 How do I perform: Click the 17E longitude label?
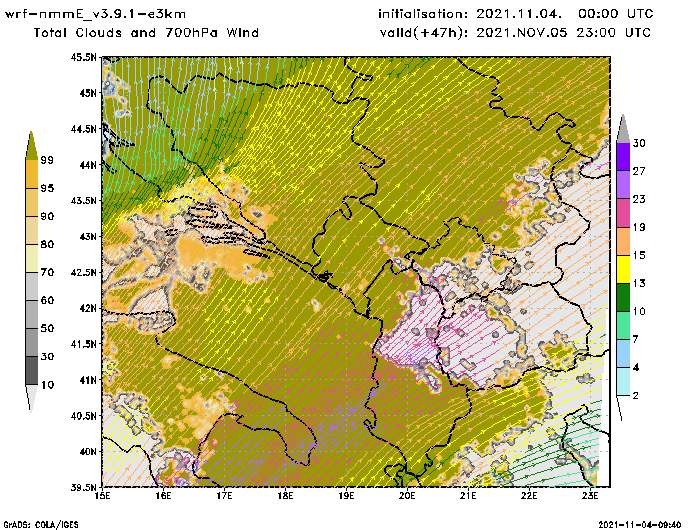click(x=225, y=496)
